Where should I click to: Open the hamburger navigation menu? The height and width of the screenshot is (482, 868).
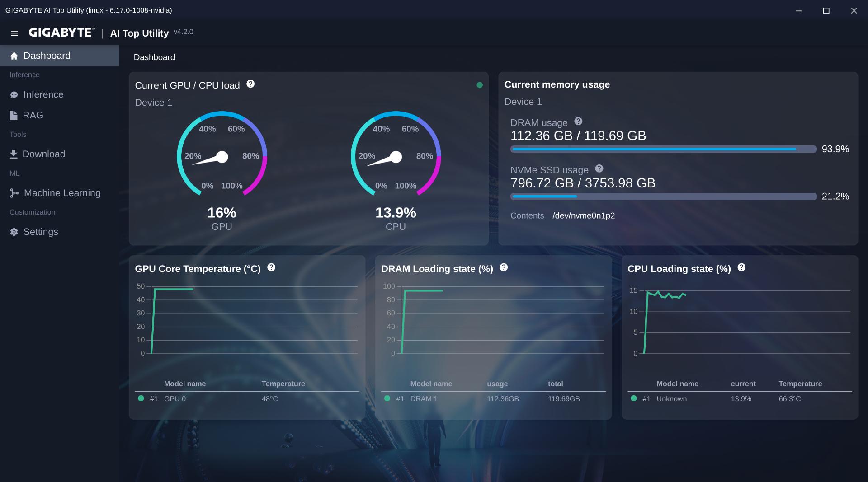[x=14, y=33]
